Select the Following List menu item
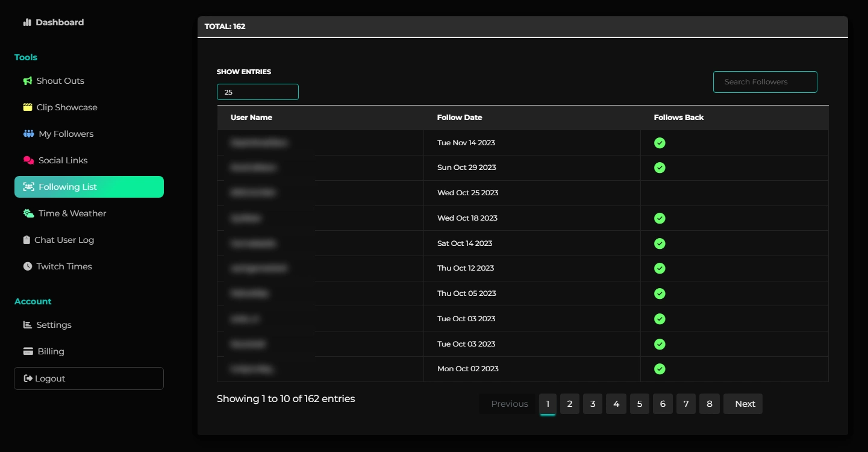This screenshot has width=868, height=452. (x=89, y=187)
